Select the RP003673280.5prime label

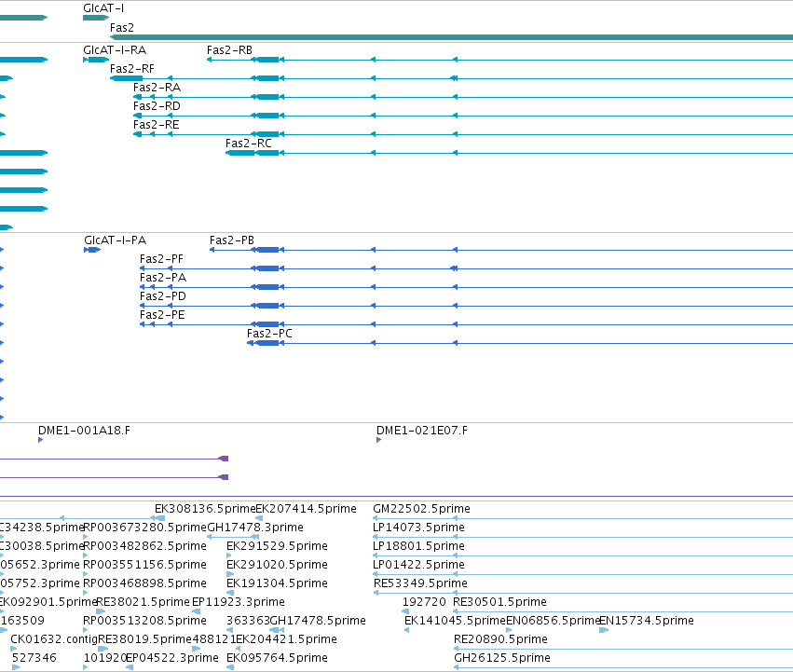tap(145, 528)
